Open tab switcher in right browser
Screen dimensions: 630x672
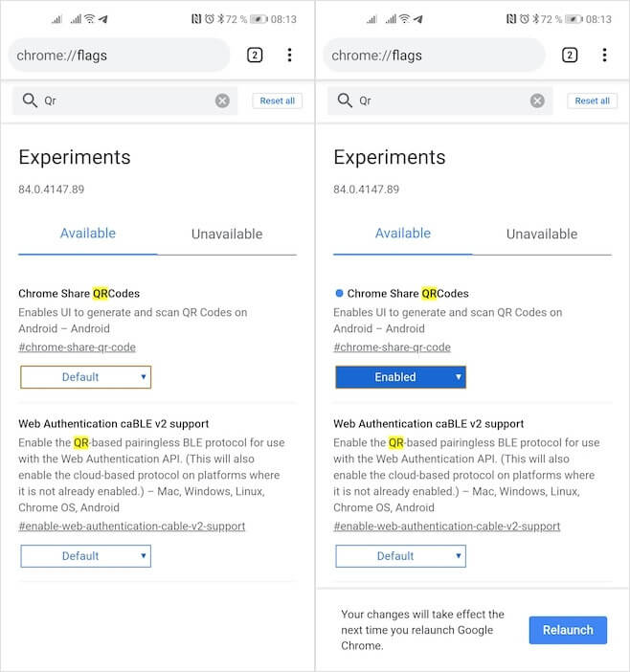pos(570,55)
